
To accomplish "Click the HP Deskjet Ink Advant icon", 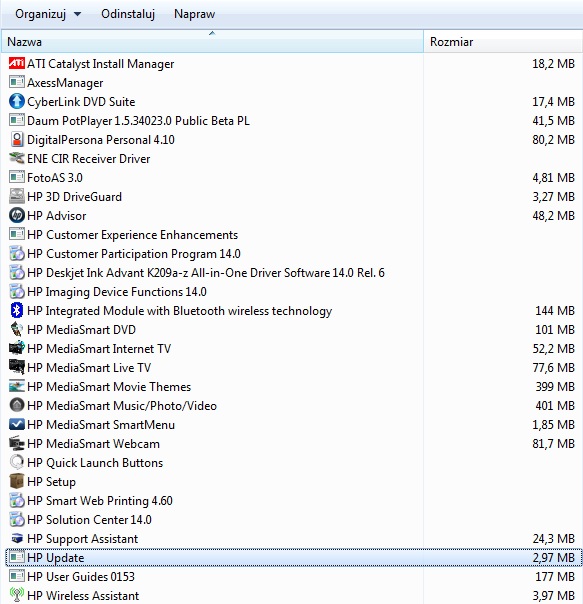I will click(x=17, y=272).
